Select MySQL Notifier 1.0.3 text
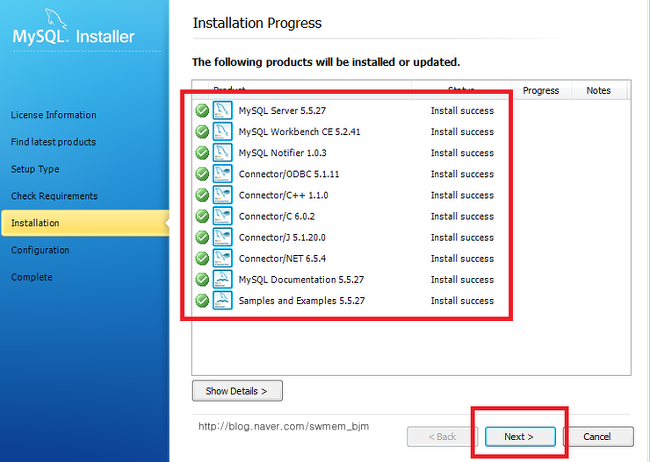The height and width of the screenshot is (462, 650). pyautogui.click(x=282, y=153)
